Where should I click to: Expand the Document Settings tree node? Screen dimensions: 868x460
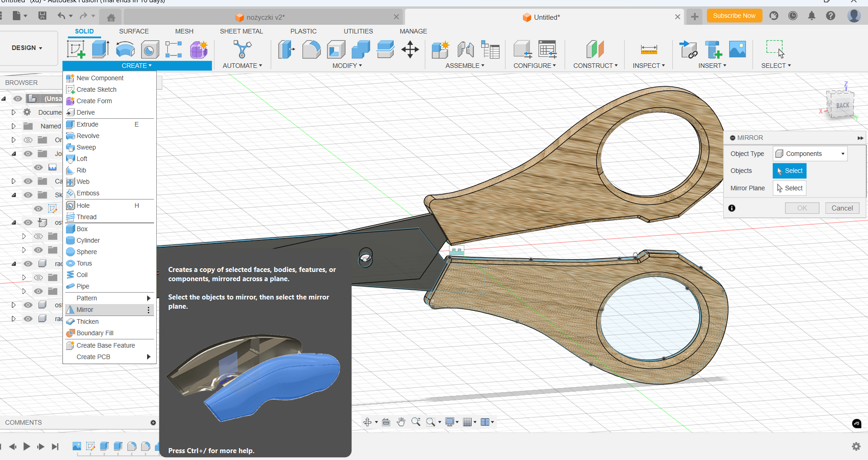point(13,112)
